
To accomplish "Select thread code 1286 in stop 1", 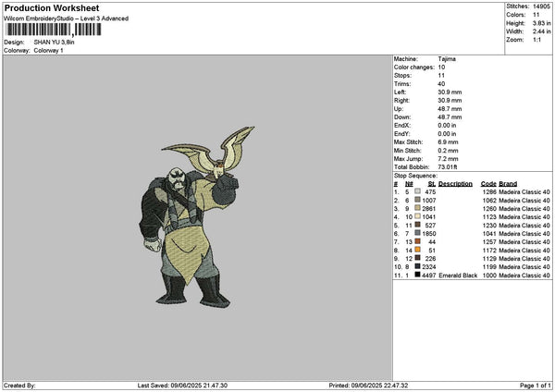I will click(489, 192).
